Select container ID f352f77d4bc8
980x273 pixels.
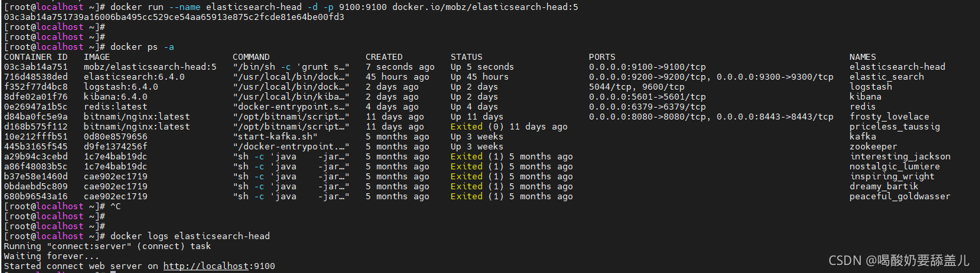36,87
